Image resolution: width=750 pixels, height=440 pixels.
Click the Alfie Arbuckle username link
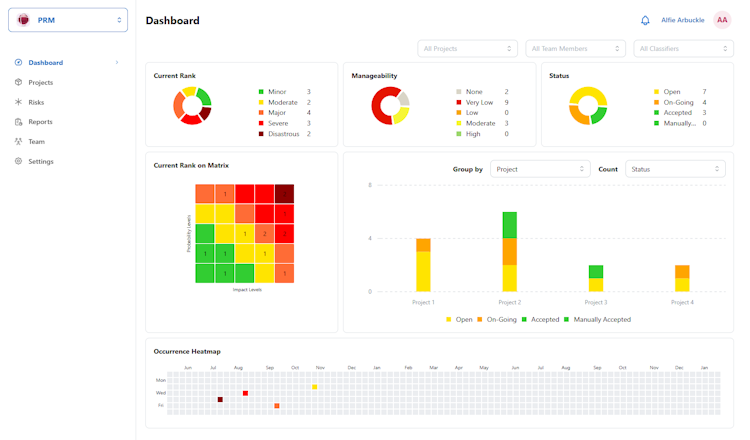[x=683, y=20]
